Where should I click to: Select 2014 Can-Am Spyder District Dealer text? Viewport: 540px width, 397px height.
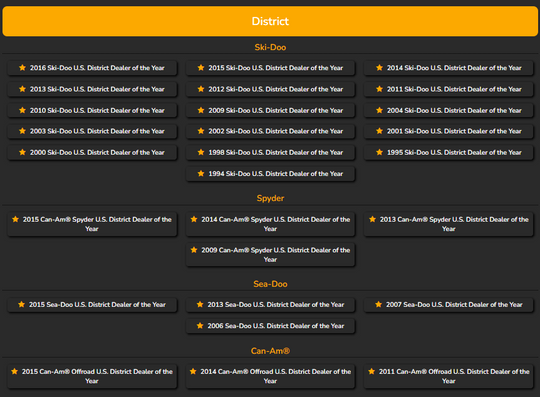276,224
